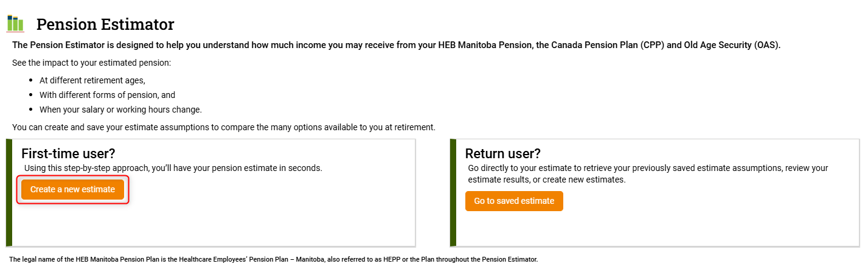Click the bold introductory paragraph about HEB Manitoba Pension
Viewport: 868px width, 272px height.
[x=396, y=46]
